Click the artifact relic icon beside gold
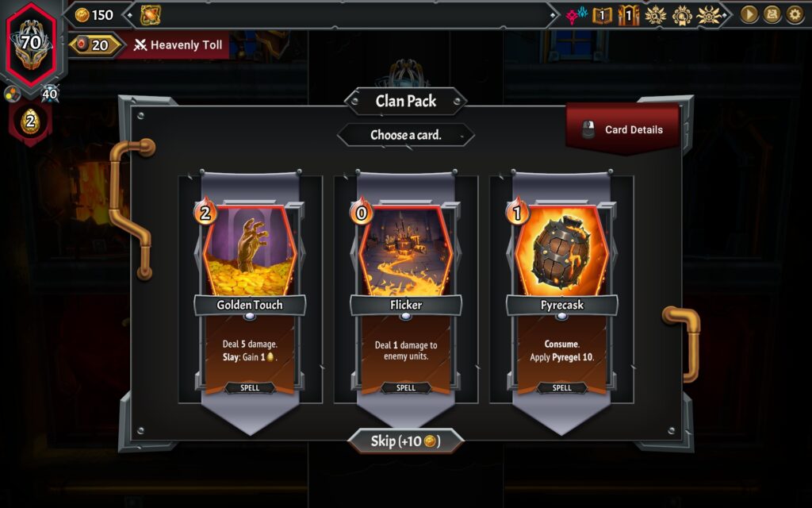This screenshot has height=508, width=812. [x=150, y=15]
